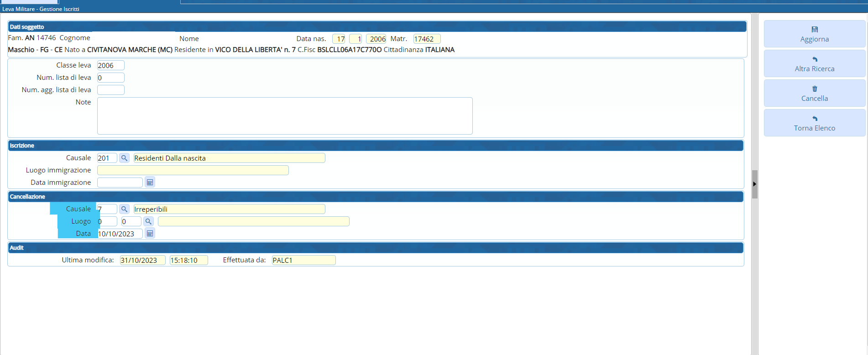Go back using Torna Elenco button
Viewport: 868px width, 355px height.
point(814,123)
